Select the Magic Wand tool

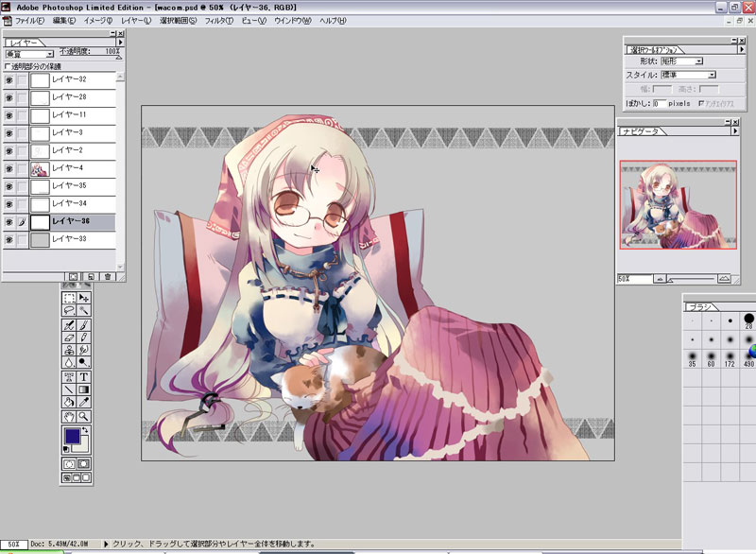pos(84,310)
